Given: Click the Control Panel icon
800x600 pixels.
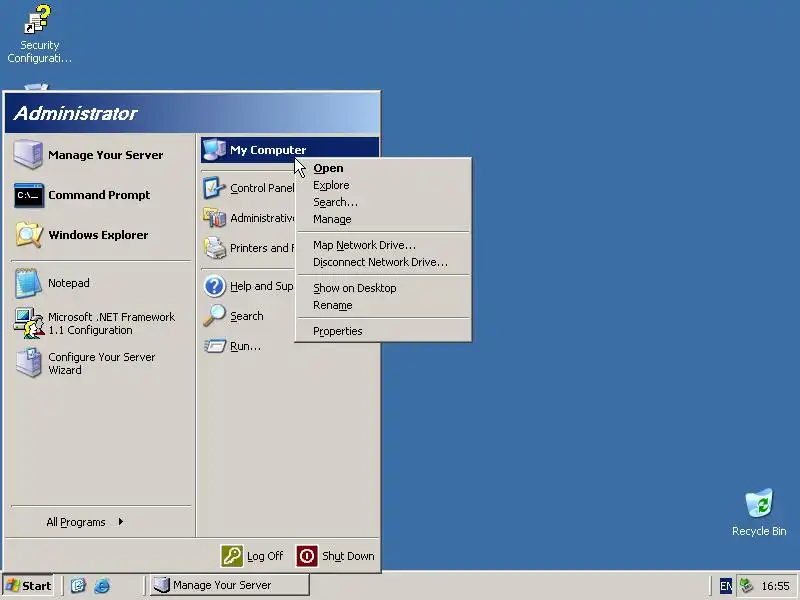Looking at the screenshot, I should pyautogui.click(x=214, y=188).
